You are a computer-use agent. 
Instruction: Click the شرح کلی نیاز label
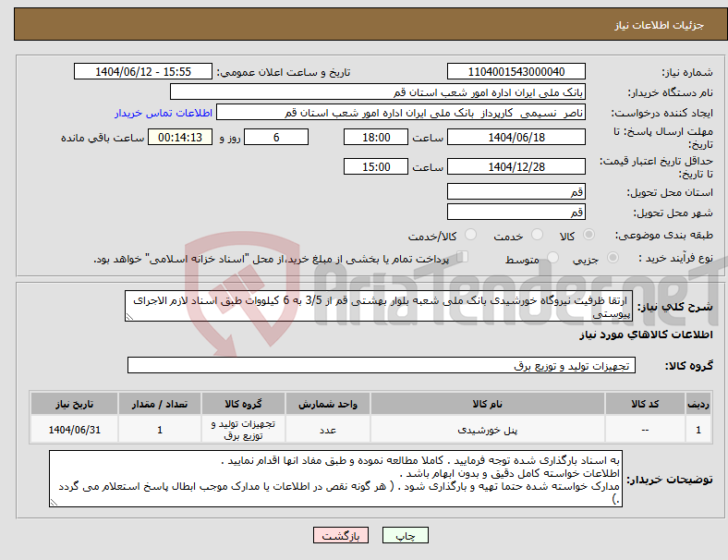675,307
